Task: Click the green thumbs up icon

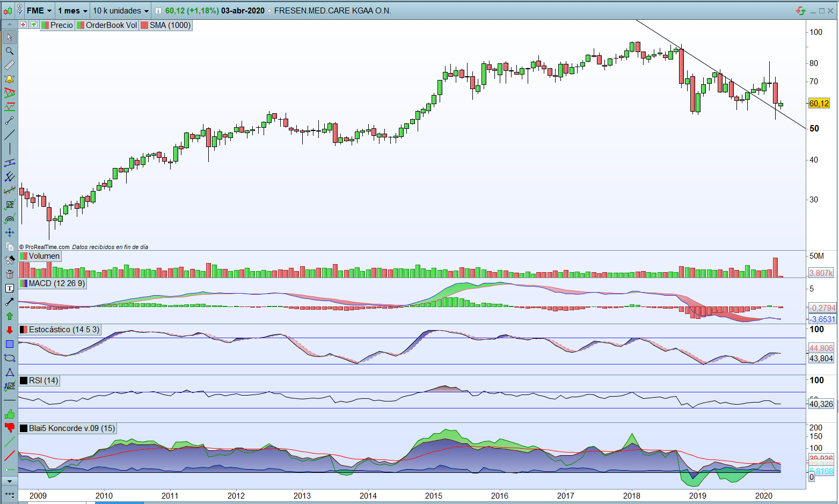Action: (x=9, y=414)
